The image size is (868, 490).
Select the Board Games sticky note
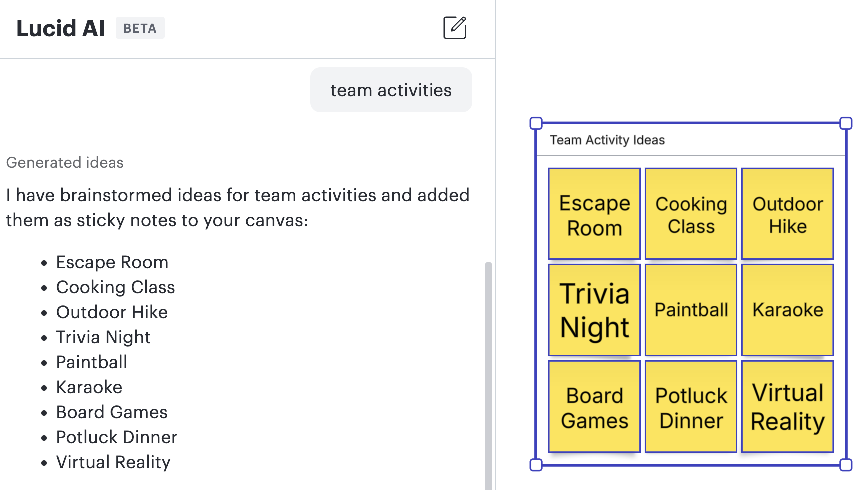[594, 407]
